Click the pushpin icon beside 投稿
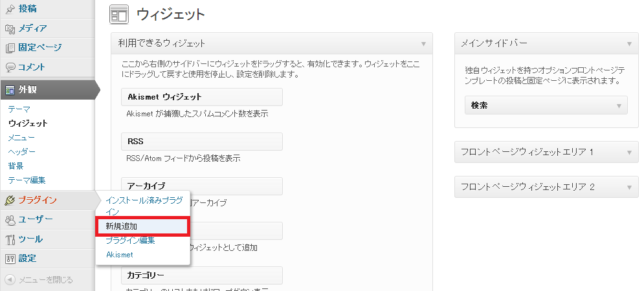Screen dimensions: 644x291 (x=10, y=9)
